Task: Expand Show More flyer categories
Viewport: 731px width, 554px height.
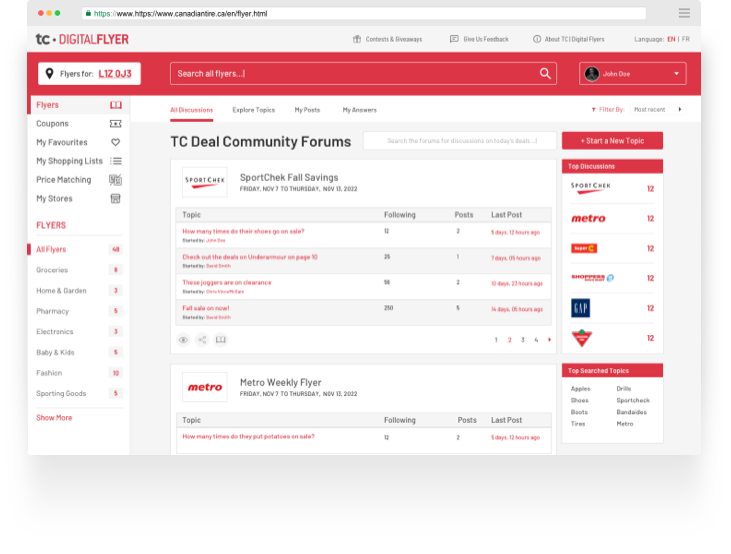Action: (x=54, y=417)
